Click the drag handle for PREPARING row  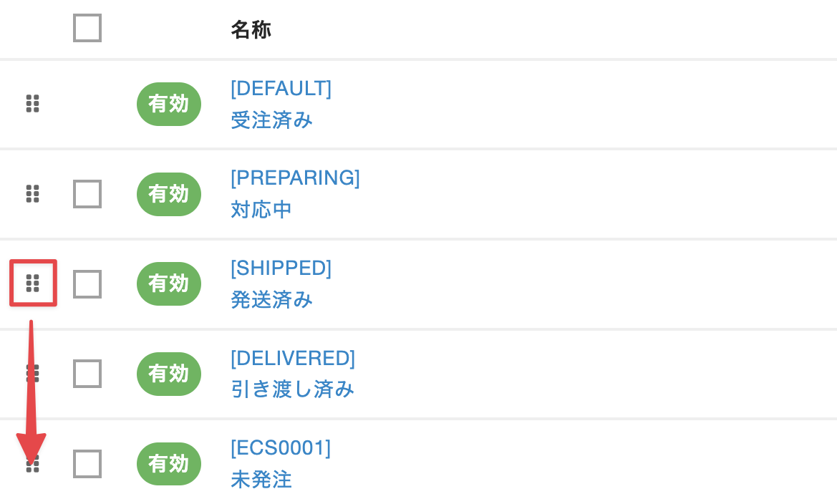coord(32,193)
